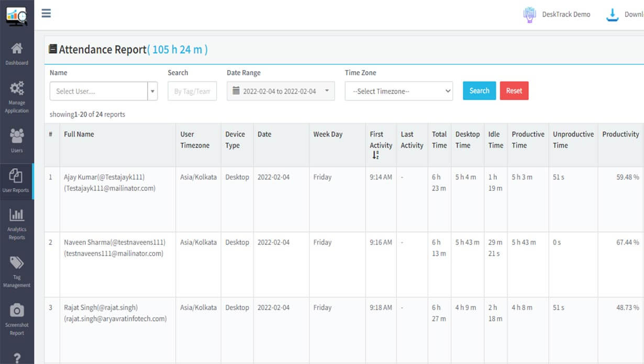Image resolution: width=644 pixels, height=364 pixels.
Task: Expand the Select Timezone dropdown
Action: coord(398,91)
